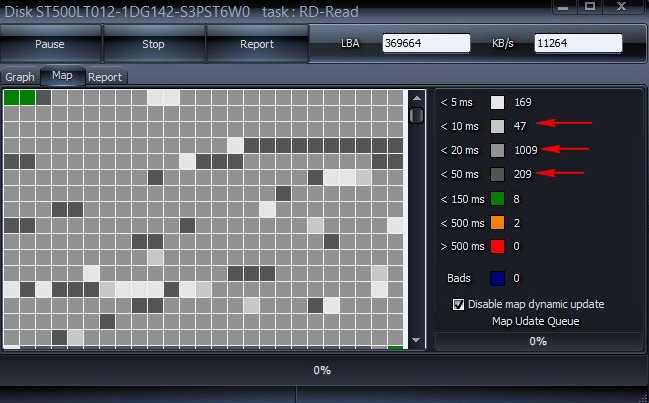This screenshot has height=403, width=649.
Task: Minimize the disk scan window
Action: (x=565, y=7)
